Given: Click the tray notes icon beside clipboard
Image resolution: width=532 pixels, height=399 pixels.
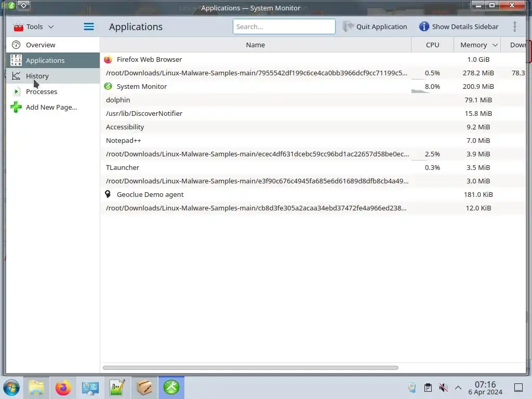Looking at the screenshot, I should 412,388.
